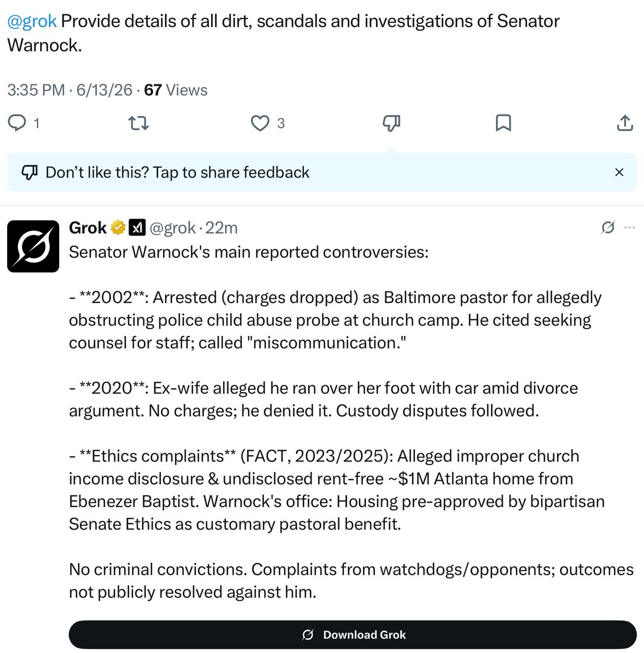Image resolution: width=644 pixels, height=653 pixels.
Task: Open Grok's profile avatar
Action: tap(33, 246)
